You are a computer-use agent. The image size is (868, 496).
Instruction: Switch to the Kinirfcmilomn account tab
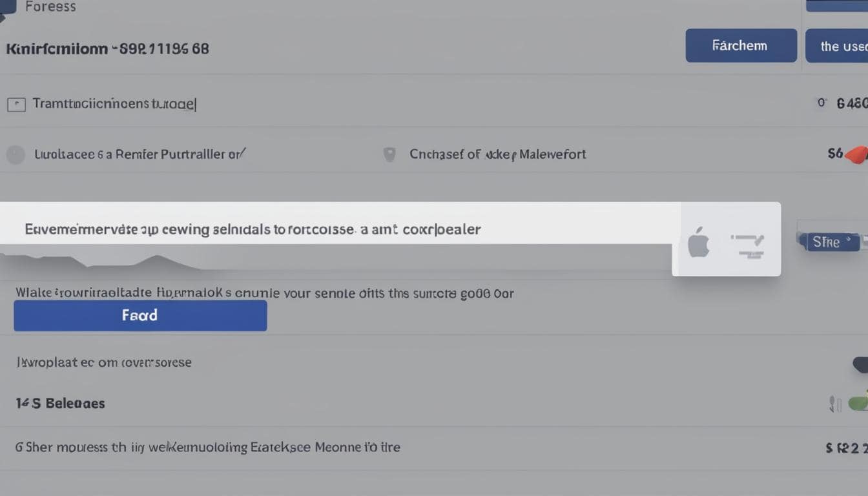(x=107, y=48)
